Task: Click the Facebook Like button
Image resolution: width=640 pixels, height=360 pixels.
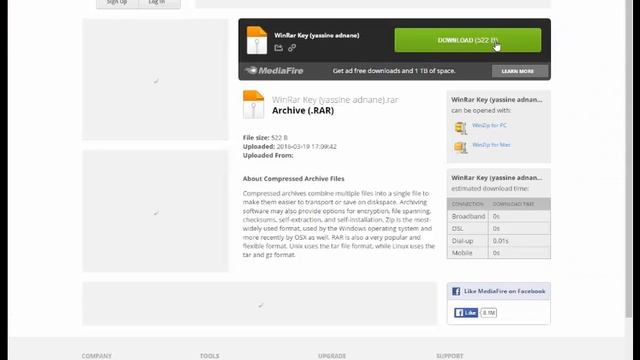Action: tap(466, 313)
